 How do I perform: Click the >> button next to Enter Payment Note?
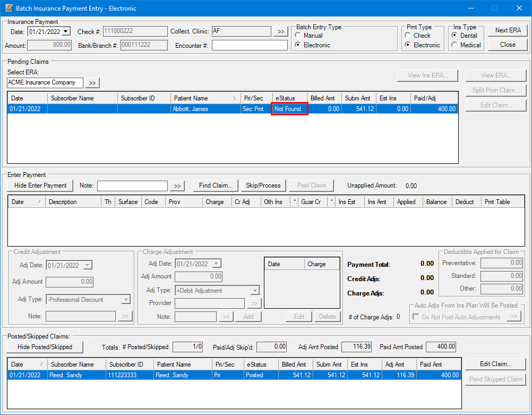pyautogui.click(x=177, y=185)
